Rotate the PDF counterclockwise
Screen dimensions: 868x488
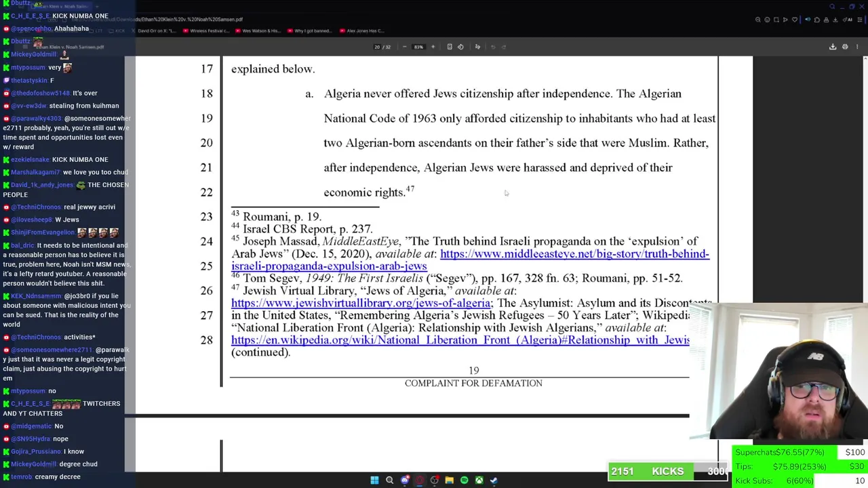point(460,47)
